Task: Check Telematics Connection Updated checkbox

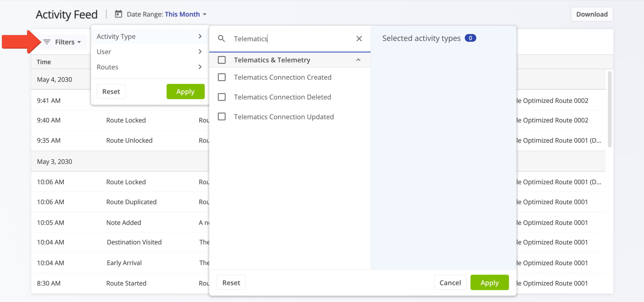Action: (x=222, y=117)
